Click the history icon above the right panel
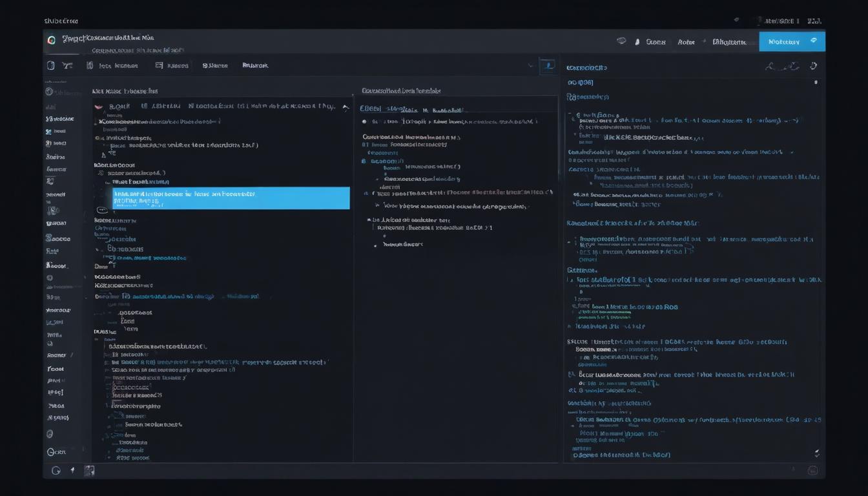The image size is (868, 496). 813,65
